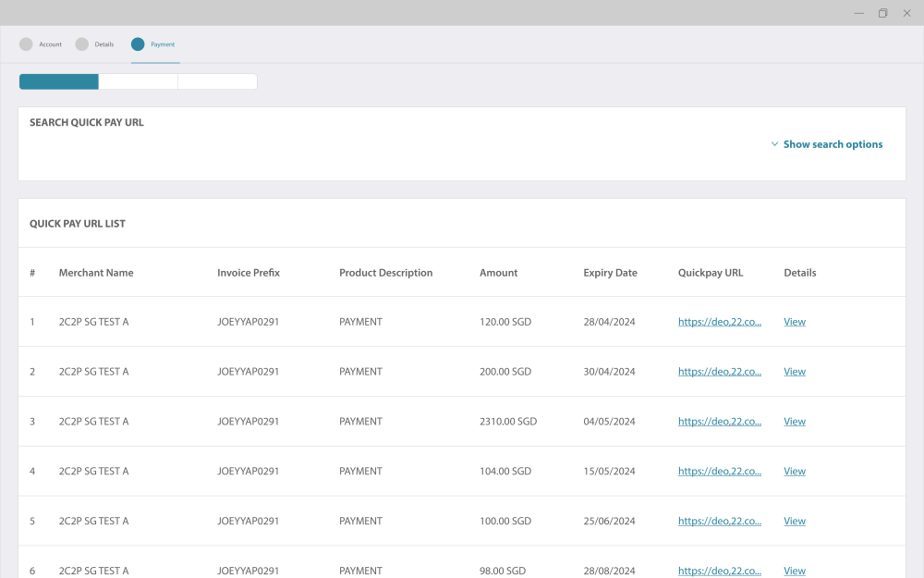Click PAYMENT description in the 2310.00 SGD row
The height and width of the screenshot is (578, 924).
pyautogui.click(x=360, y=422)
